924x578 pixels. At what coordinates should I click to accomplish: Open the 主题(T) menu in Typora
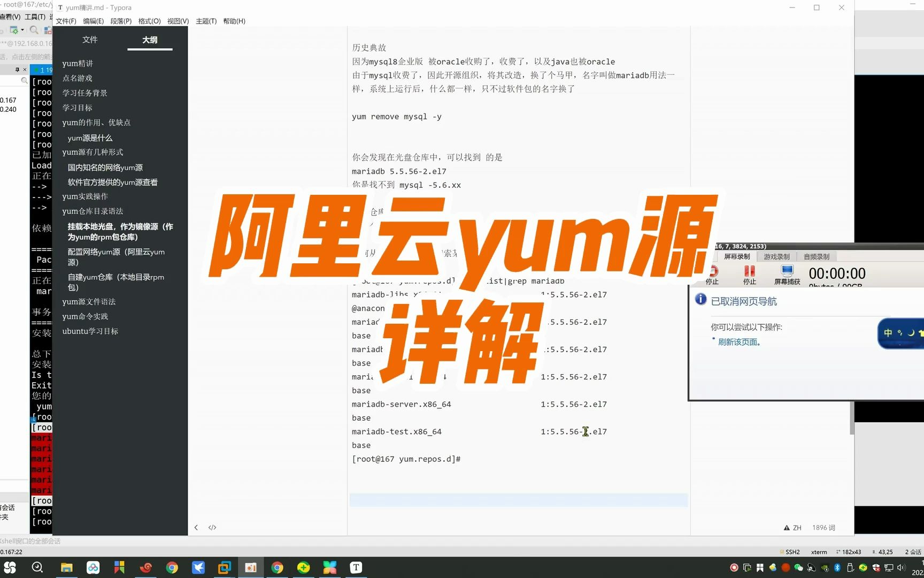click(x=206, y=21)
